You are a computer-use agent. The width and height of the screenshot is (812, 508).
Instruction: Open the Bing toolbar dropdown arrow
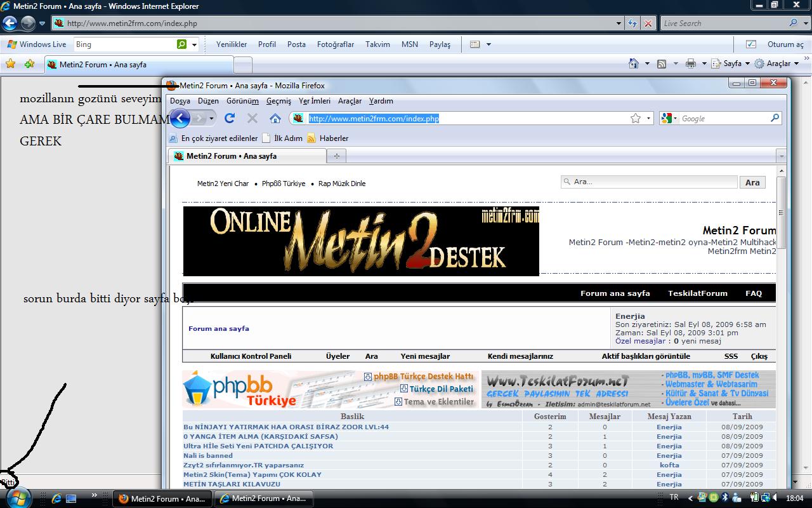coord(194,44)
